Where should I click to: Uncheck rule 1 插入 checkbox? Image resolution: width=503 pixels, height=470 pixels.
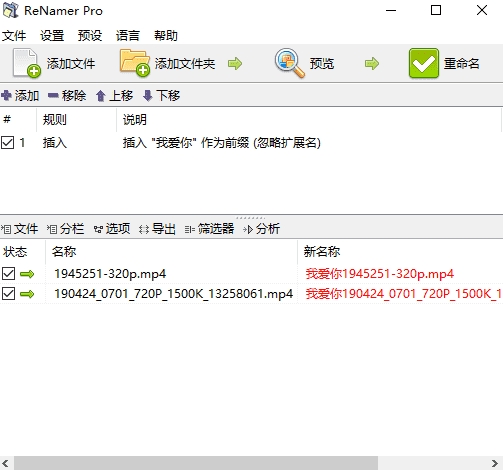(7, 143)
